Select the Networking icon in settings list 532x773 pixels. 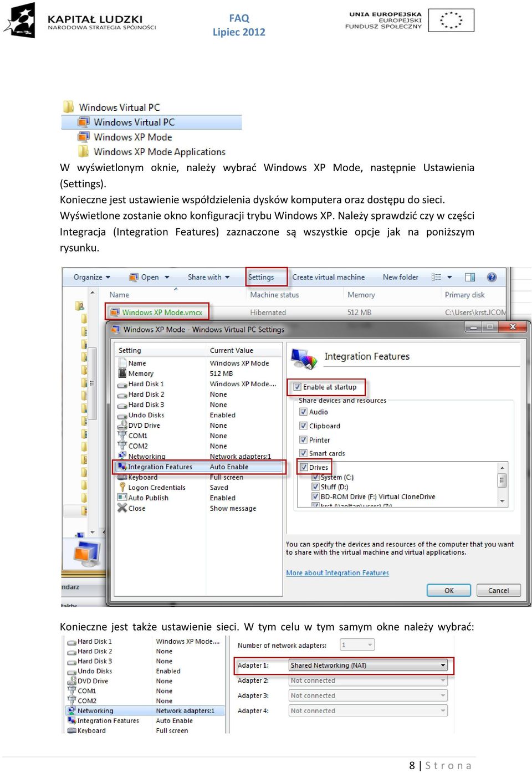(122, 456)
